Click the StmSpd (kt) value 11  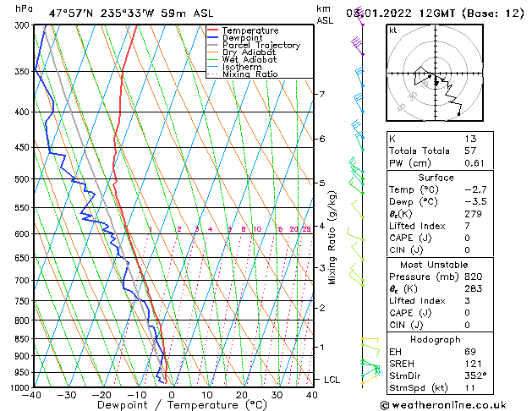(469, 387)
